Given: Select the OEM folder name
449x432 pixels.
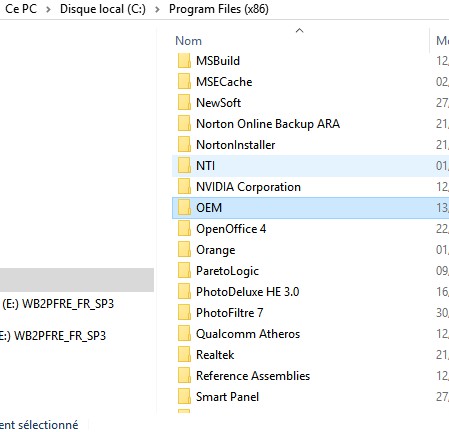Looking at the screenshot, I should click(x=209, y=208).
